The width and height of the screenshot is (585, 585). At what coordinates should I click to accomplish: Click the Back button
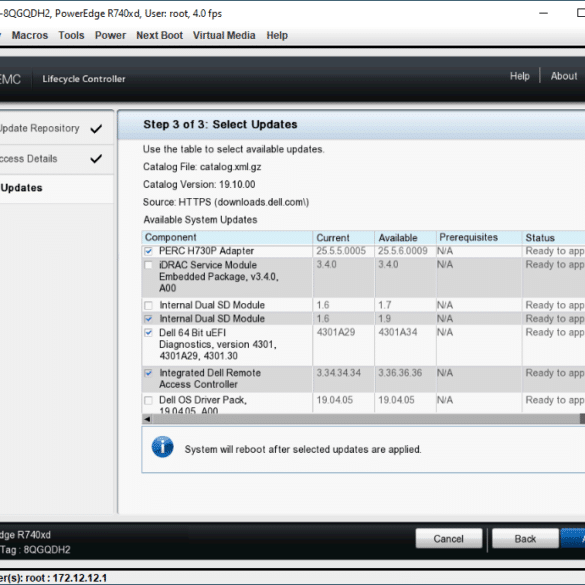pos(525,538)
